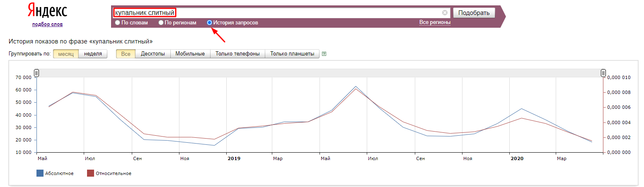Image resolution: width=644 pixels, height=187 pixels.
Task: Show Только телефоны statistics
Action: click(x=237, y=54)
